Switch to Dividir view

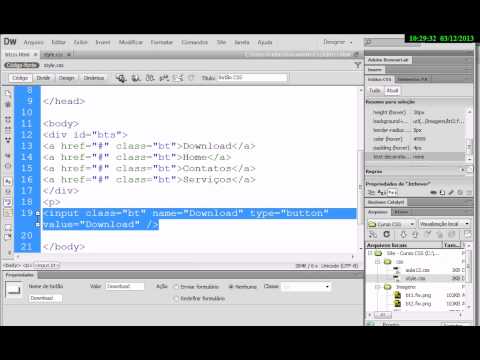click(43, 78)
